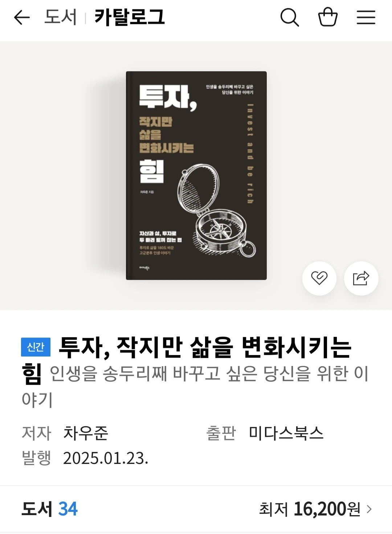Open publisher 미다스북스

(x=286, y=433)
